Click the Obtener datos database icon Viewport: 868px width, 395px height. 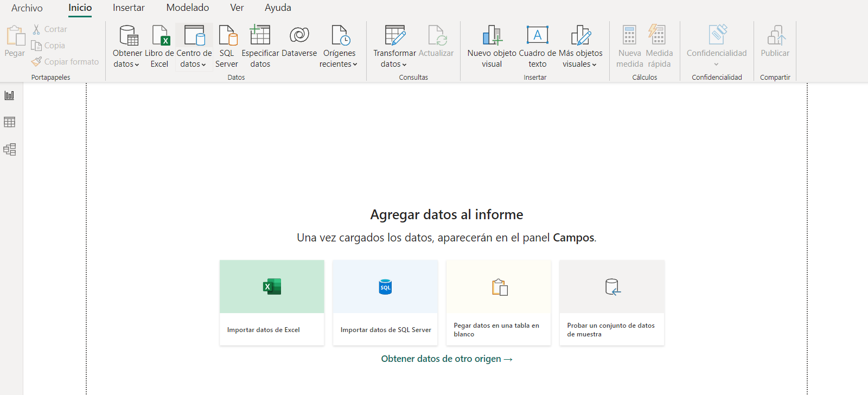click(129, 35)
